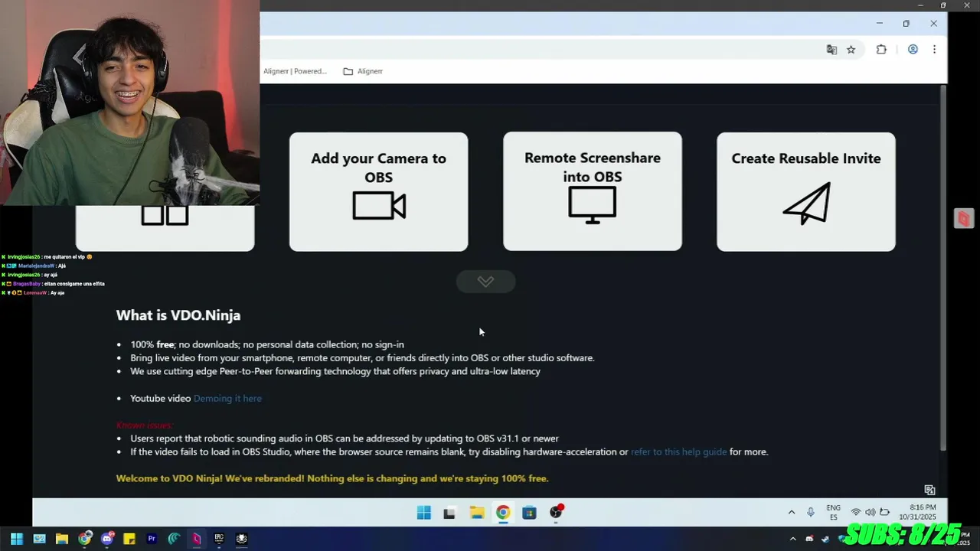The image size is (980, 551).
Task: Open the Start menu in the inner taskbar
Action: [423, 513]
